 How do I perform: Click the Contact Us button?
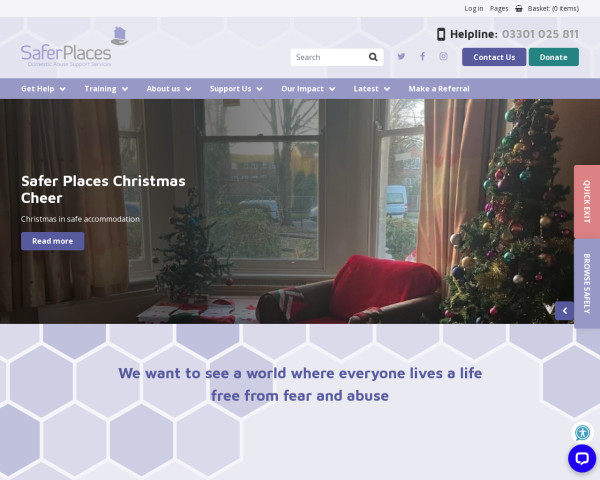(494, 57)
